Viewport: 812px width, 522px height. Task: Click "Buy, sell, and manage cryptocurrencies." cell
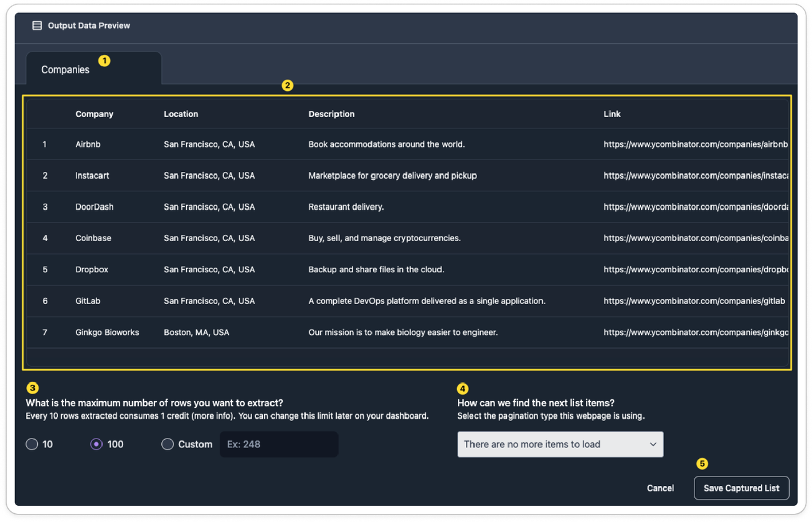(x=385, y=238)
